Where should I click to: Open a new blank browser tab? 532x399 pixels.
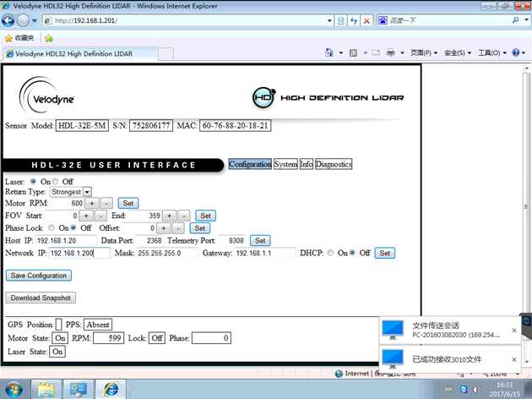click(166, 54)
